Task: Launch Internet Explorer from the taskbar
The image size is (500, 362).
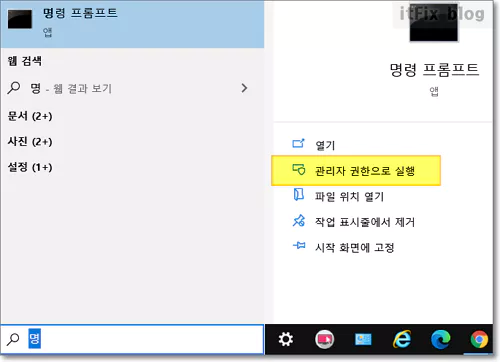Action: 402,339
